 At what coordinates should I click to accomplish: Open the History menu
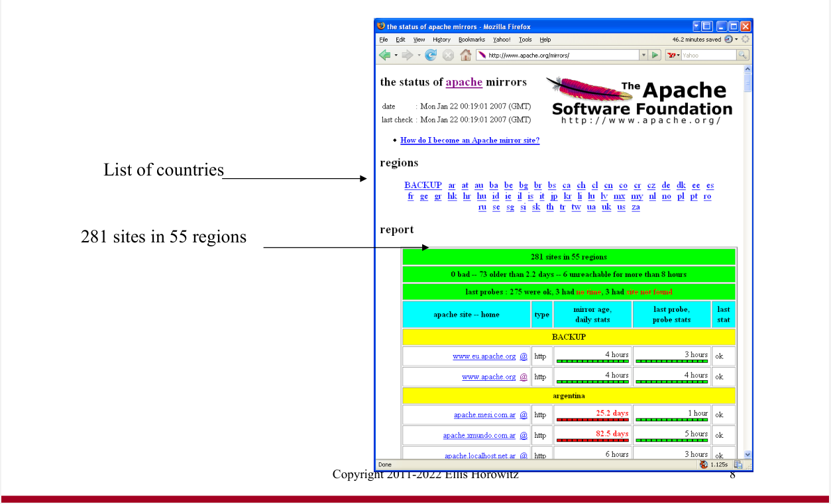441,40
